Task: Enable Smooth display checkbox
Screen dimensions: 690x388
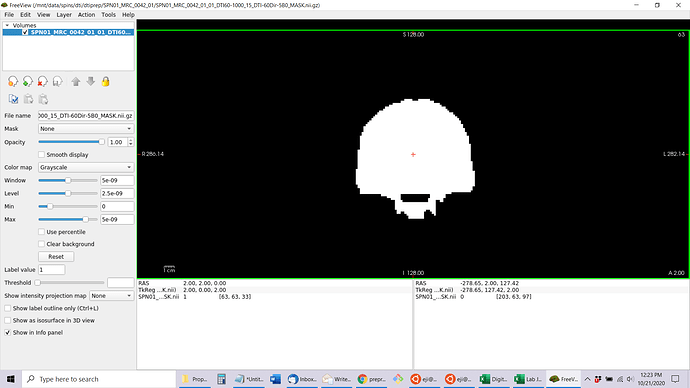Action: [x=41, y=154]
